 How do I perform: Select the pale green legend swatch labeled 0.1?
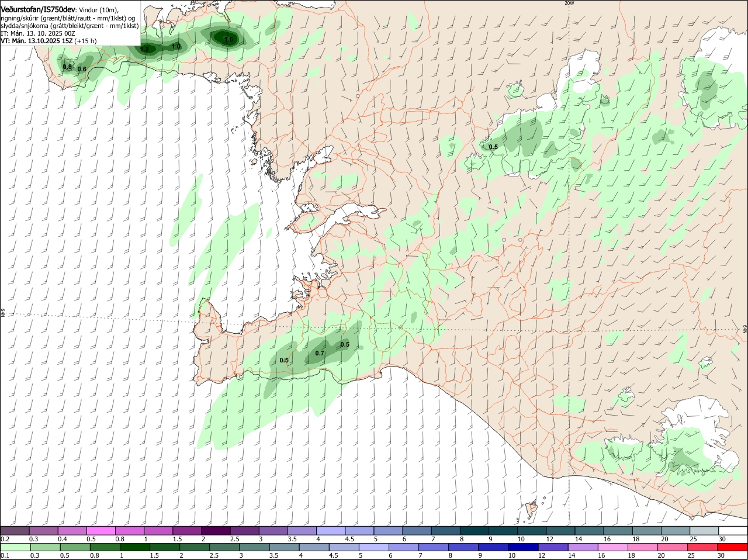[x=15, y=547]
